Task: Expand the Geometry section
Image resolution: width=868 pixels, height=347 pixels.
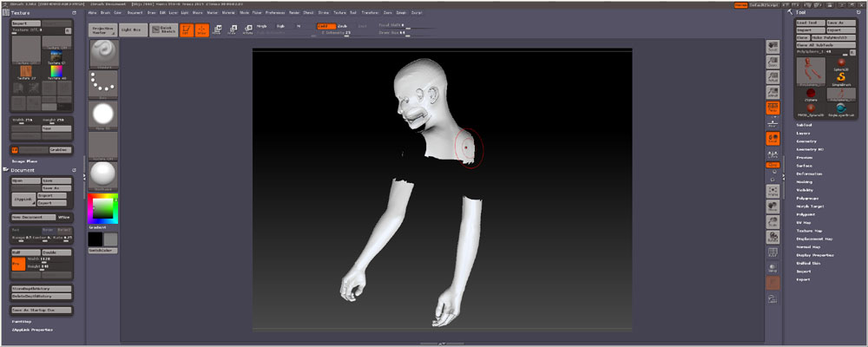Action: tap(806, 141)
